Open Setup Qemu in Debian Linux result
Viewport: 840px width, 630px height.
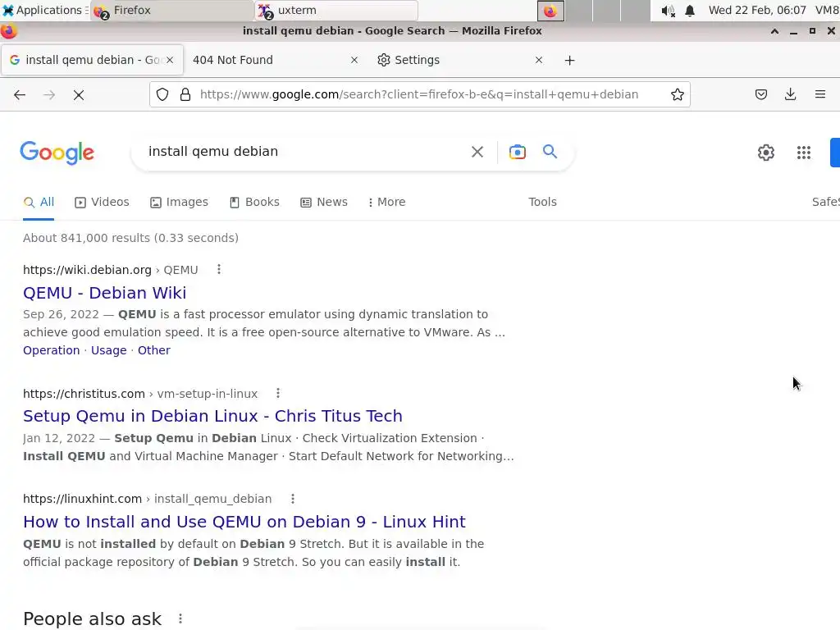[x=212, y=416]
